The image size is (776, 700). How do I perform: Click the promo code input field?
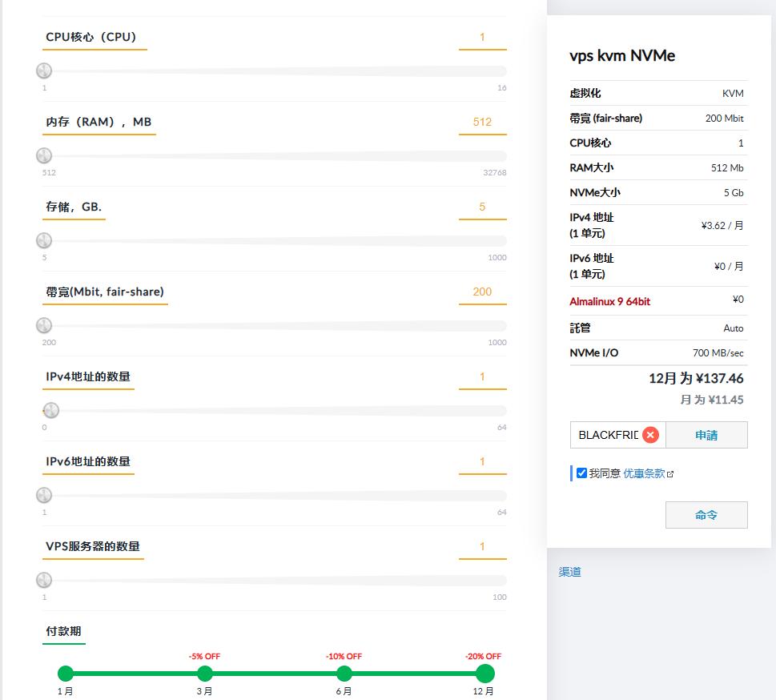point(607,435)
